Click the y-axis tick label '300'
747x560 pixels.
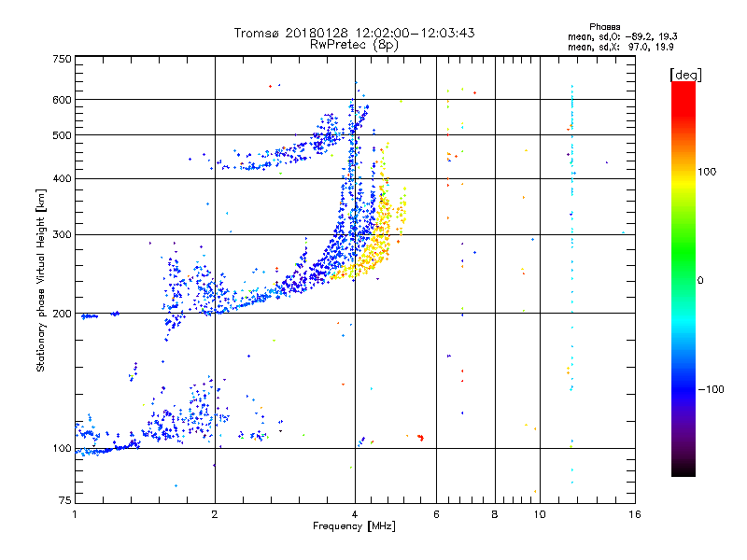pyautogui.click(x=62, y=235)
